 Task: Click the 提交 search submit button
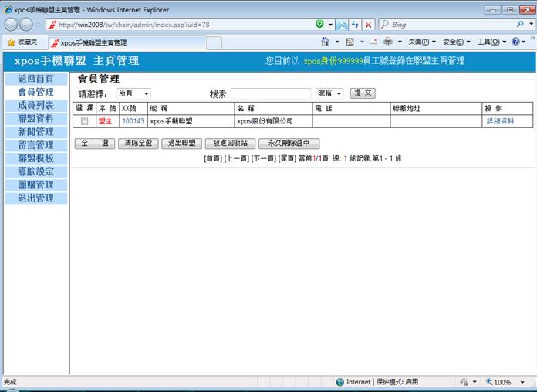pyautogui.click(x=363, y=93)
